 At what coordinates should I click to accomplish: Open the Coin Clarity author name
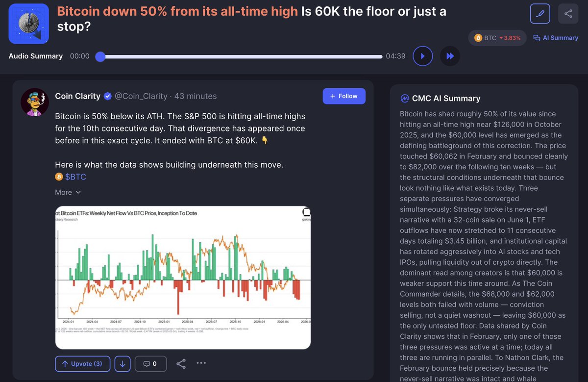[77, 96]
